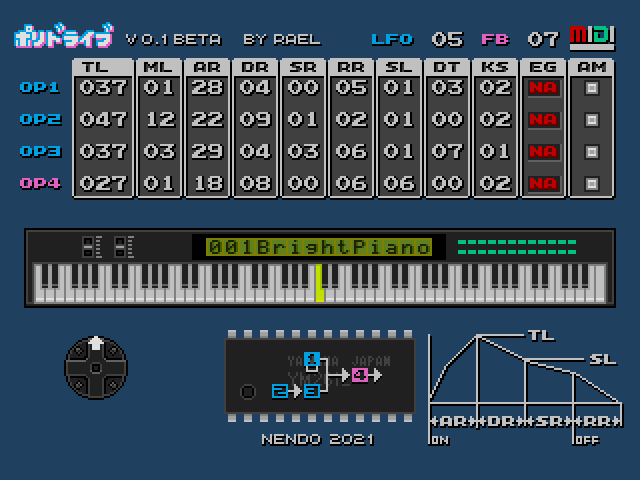The height and width of the screenshot is (480, 640).
Task: Click the pixel-art Japanese title logo
Action: pos(63,38)
